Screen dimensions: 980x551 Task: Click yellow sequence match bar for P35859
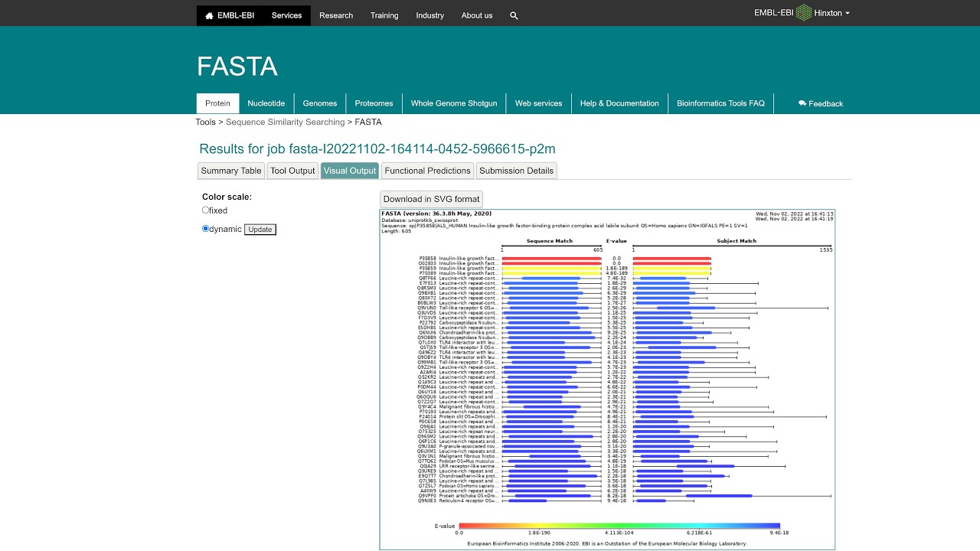(551, 269)
